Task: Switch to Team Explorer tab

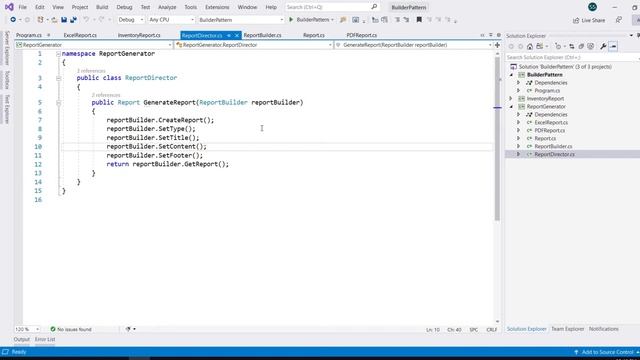Action: pos(567,329)
